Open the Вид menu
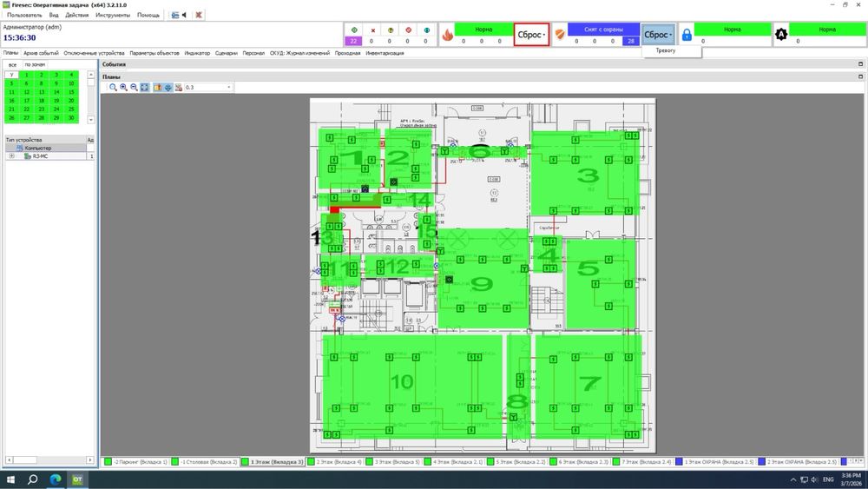This screenshot has width=868, height=489. (54, 15)
